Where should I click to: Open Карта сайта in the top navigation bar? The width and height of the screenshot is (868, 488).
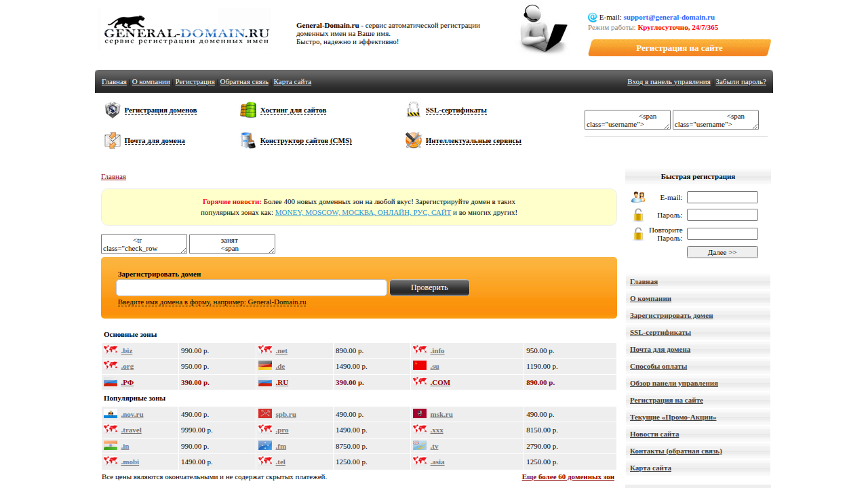point(292,81)
